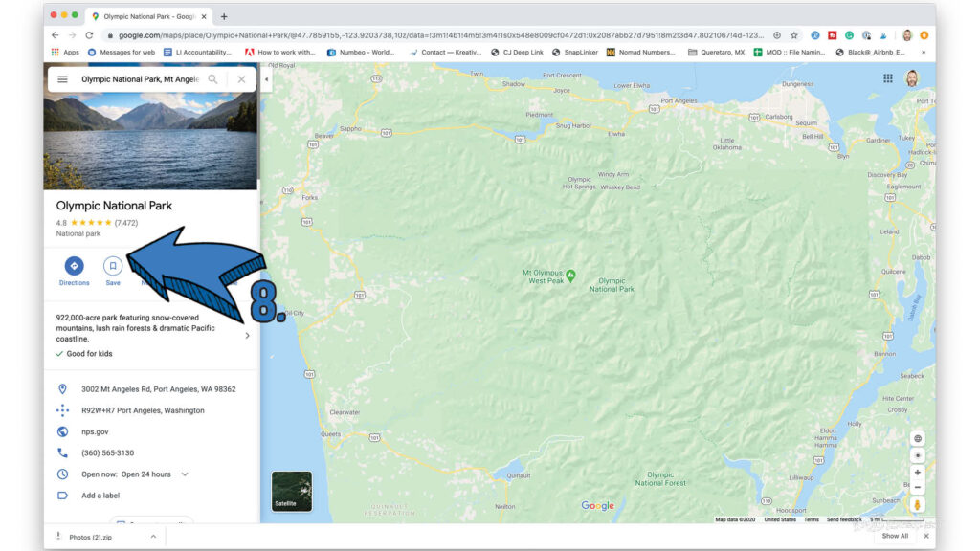Open Apps bookmarks shortcut
Image resolution: width=980 pixels, height=551 pixels.
pos(65,53)
